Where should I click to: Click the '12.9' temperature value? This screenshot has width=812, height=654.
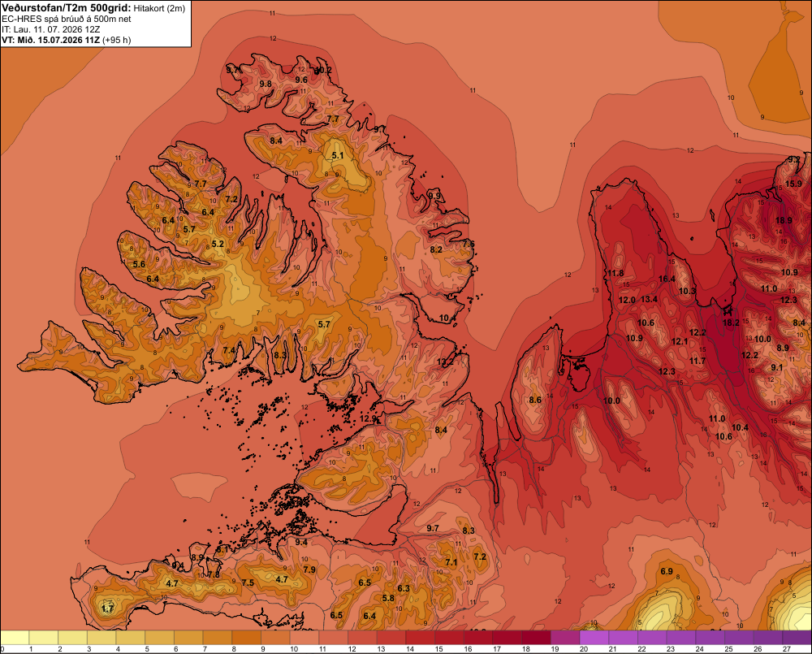tap(368, 418)
